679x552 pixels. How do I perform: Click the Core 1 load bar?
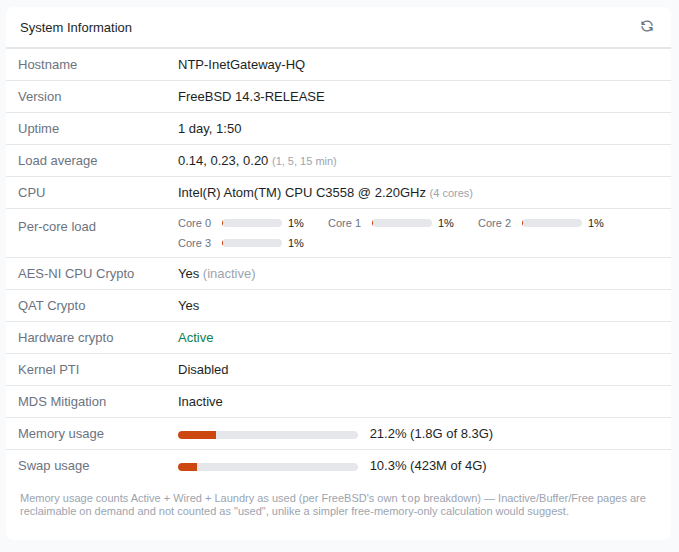point(401,223)
